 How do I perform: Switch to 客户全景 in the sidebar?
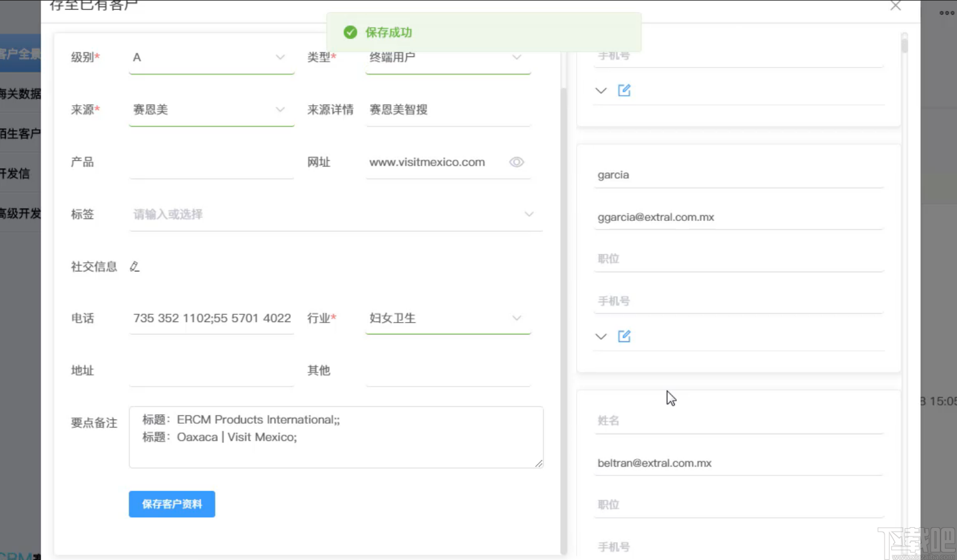(21, 54)
